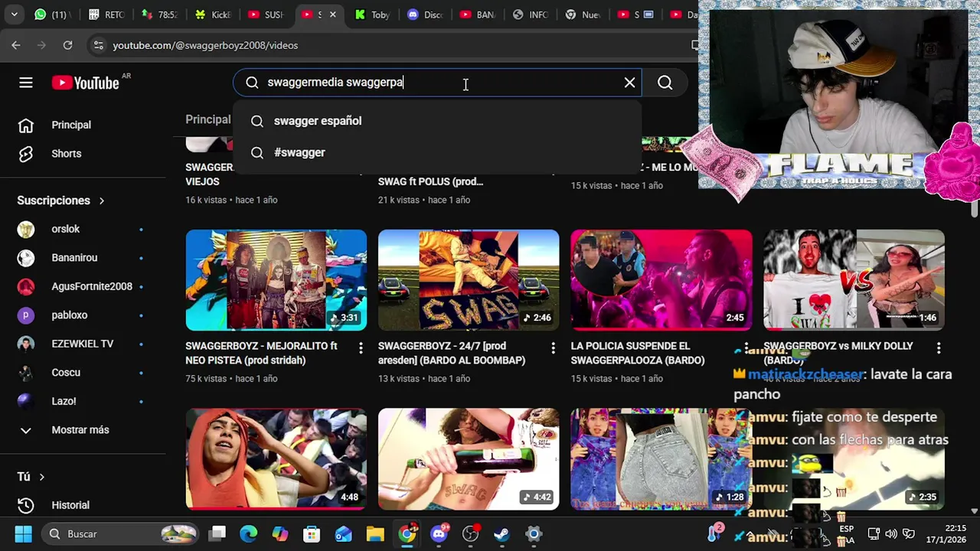The image size is (980, 551).
Task: Open Task View on the taskbar
Action: pos(218,533)
